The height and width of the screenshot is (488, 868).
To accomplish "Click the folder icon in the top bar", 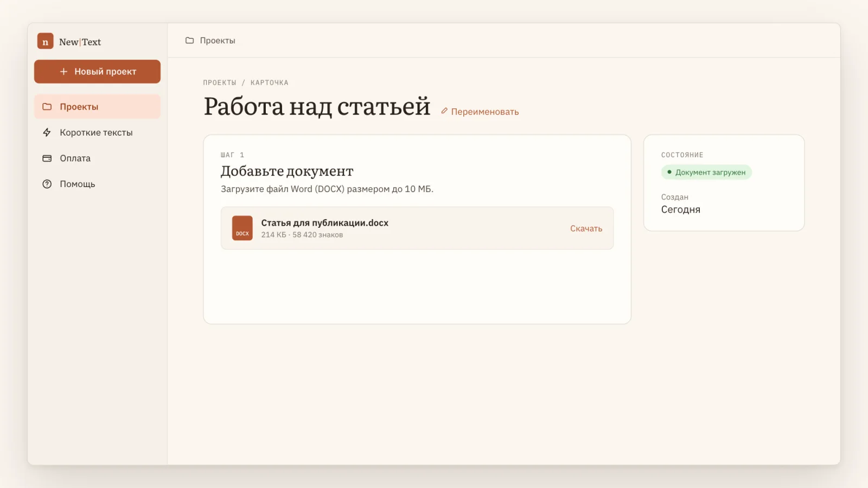I will click(x=189, y=41).
